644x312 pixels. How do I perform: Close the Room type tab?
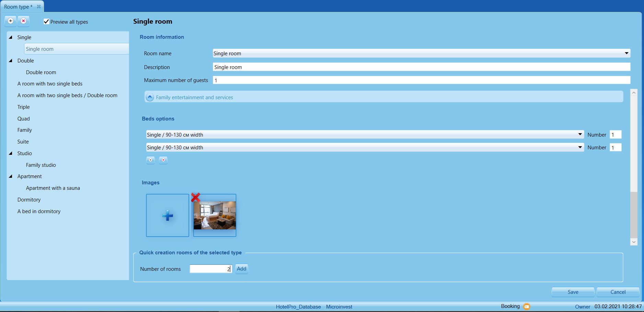(39, 7)
